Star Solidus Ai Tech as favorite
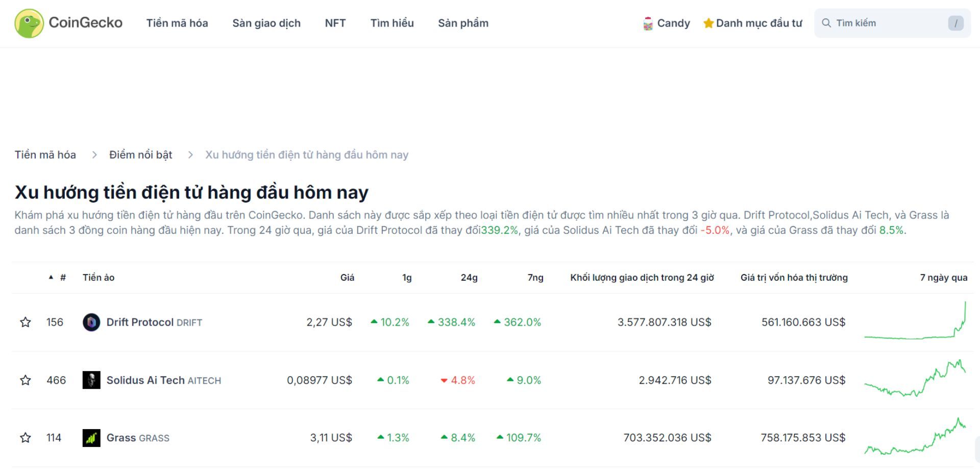The image size is (980, 470). point(25,380)
